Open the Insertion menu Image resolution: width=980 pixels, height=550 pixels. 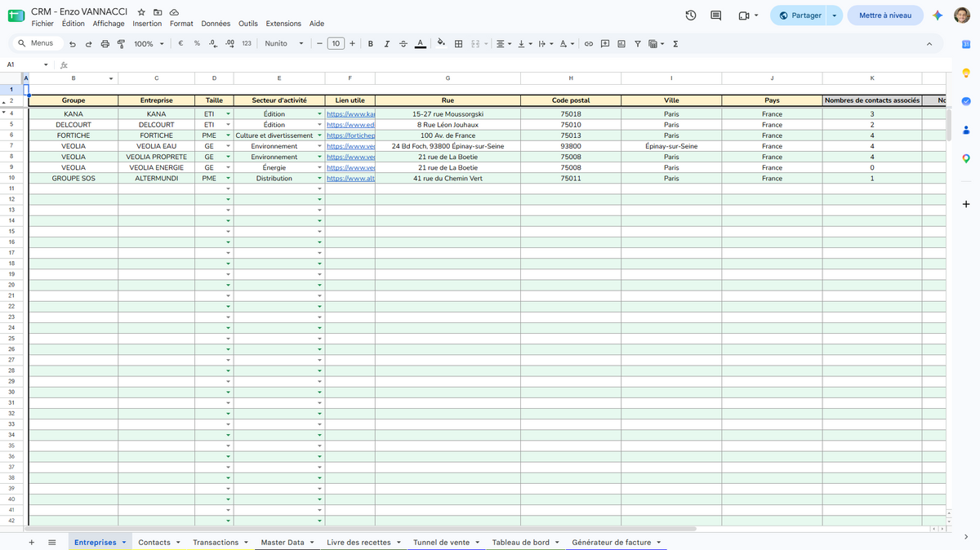[x=147, y=24]
